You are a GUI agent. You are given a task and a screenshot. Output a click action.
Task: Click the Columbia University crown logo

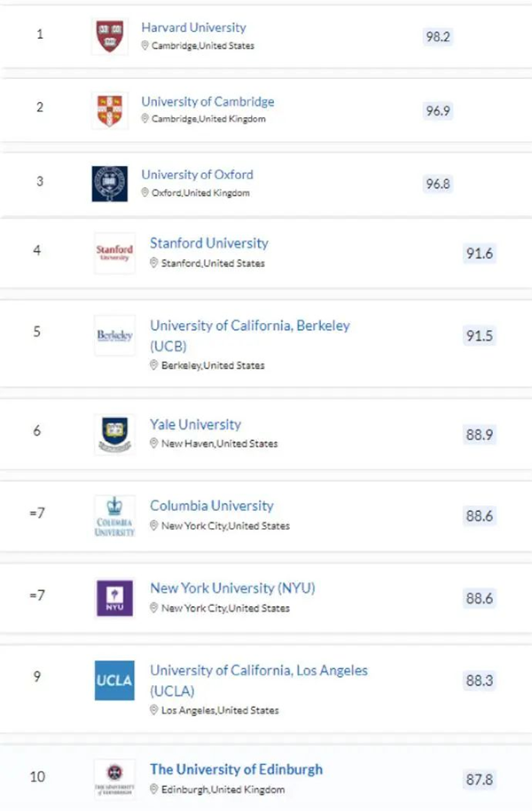pos(114,516)
